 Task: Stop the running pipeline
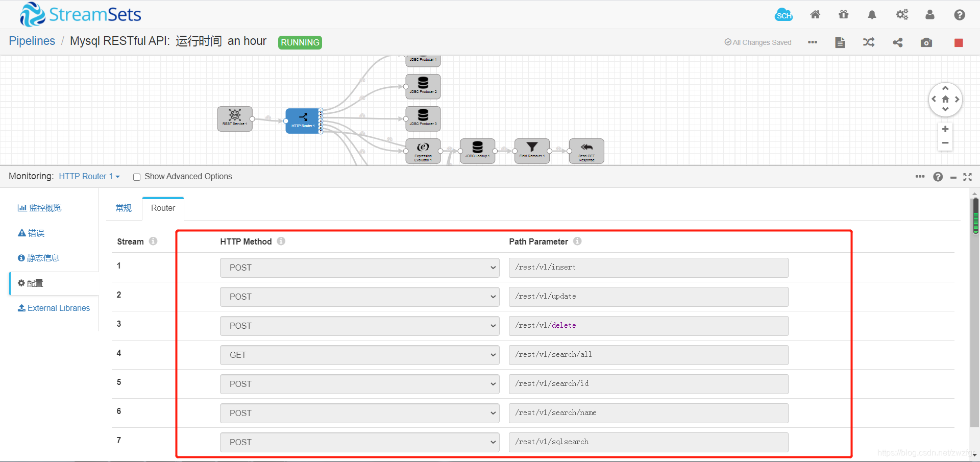click(x=959, y=43)
